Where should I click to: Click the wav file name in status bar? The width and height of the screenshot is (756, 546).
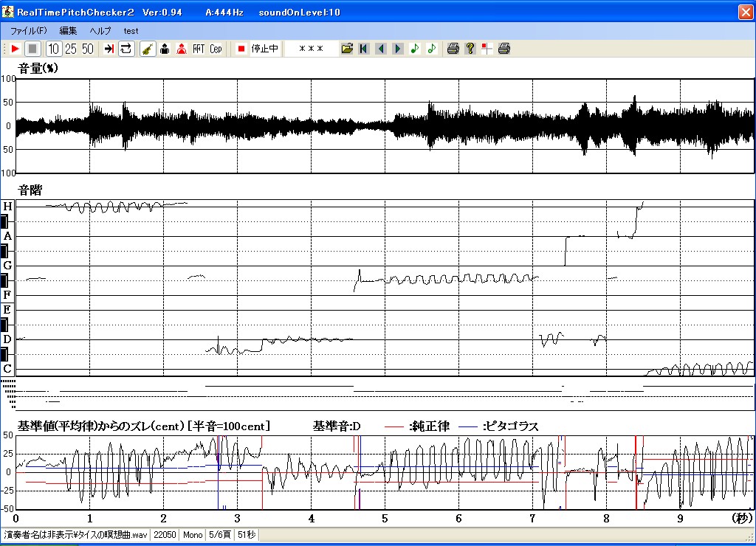[x=75, y=535]
